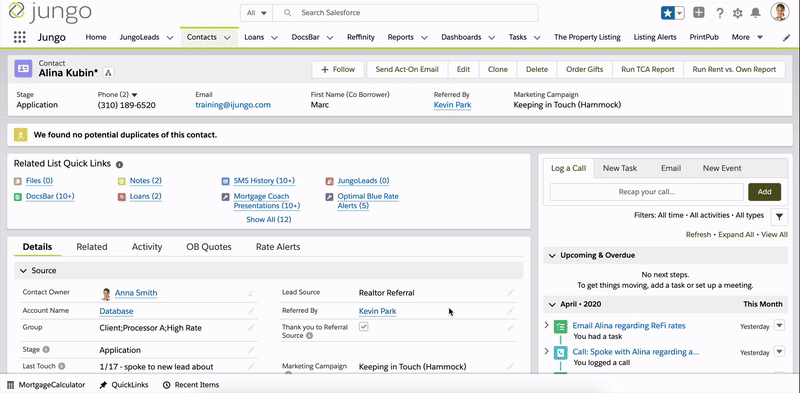
Task: Expand the Phone (2) dropdown
Action: [135, 95]
